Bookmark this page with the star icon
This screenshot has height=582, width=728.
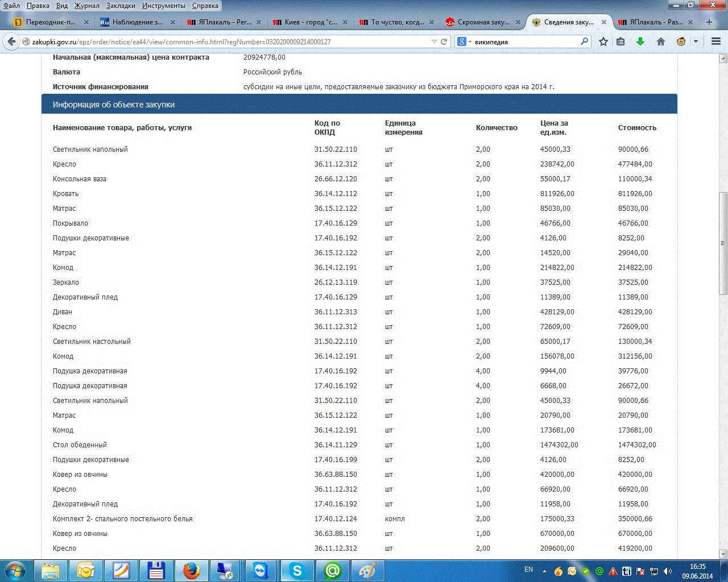click(603, 41)
